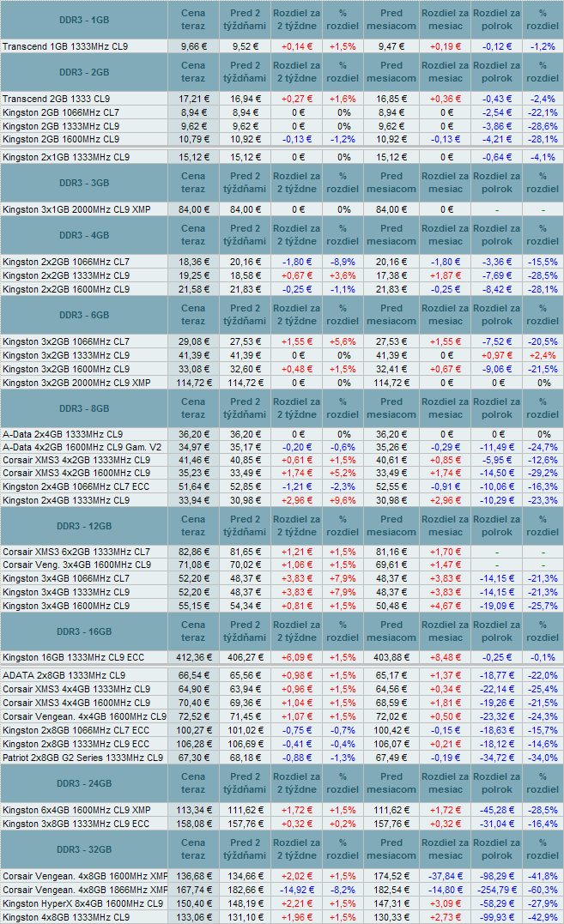Click Kingston 3x2GB 1600MHz CL9 product name
564x924 pixels.
[x=66, y=370]
